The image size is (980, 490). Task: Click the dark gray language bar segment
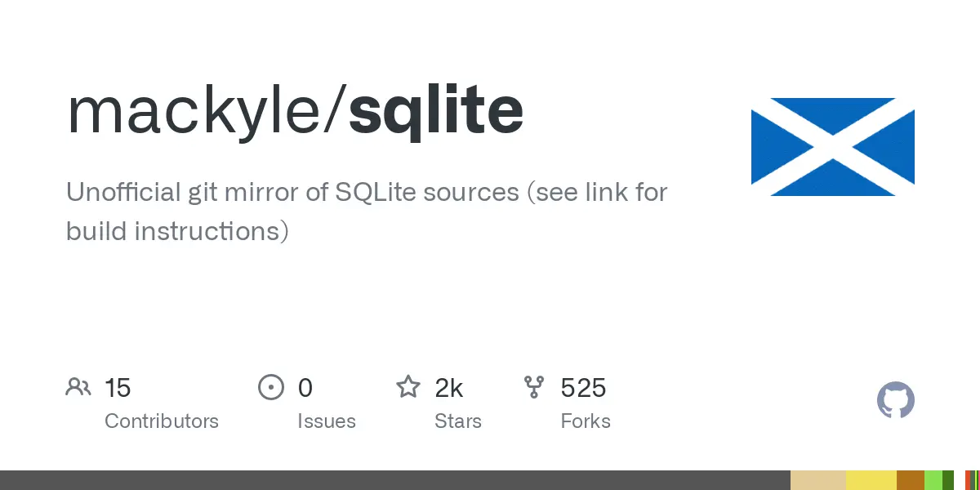tap(392, 480)
